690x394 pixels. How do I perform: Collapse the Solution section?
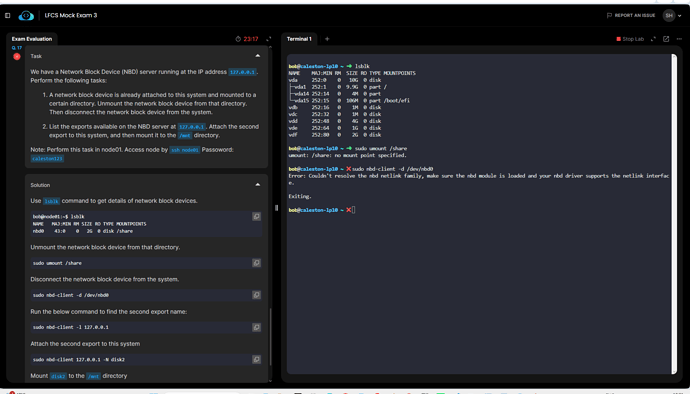(x=257, y=185)
